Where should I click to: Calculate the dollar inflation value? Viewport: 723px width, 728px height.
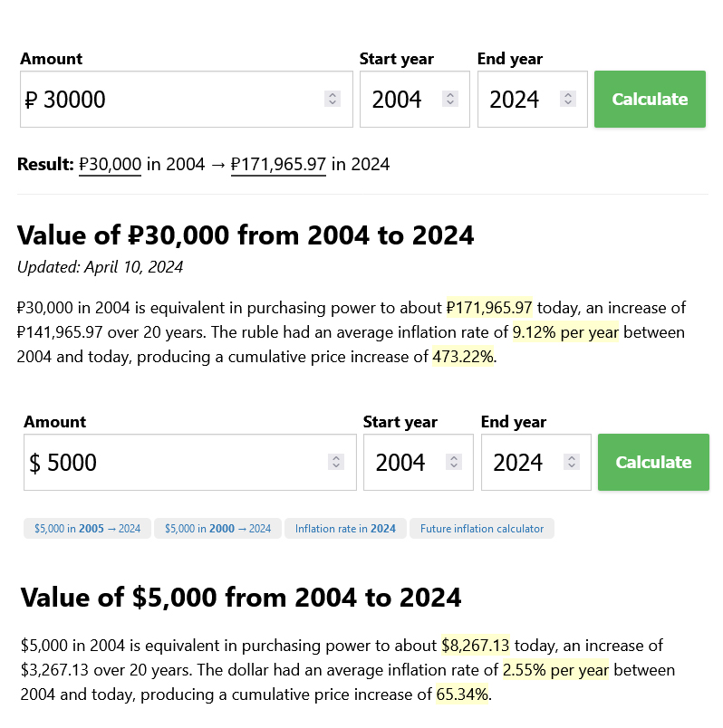point(653,462)
